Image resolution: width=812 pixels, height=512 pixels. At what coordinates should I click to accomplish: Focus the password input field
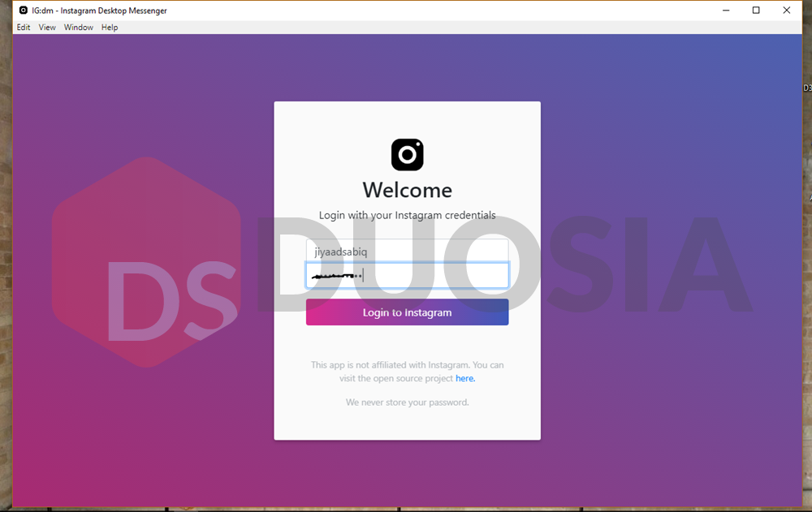click(x=407, y=275)
